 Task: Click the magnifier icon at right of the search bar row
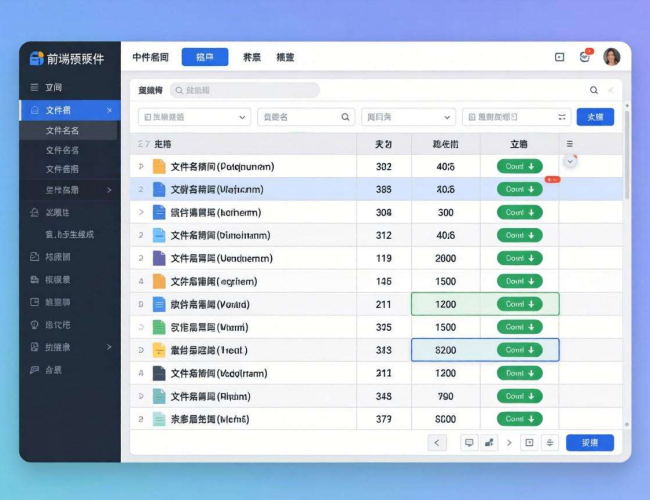(x=594, y=90)
